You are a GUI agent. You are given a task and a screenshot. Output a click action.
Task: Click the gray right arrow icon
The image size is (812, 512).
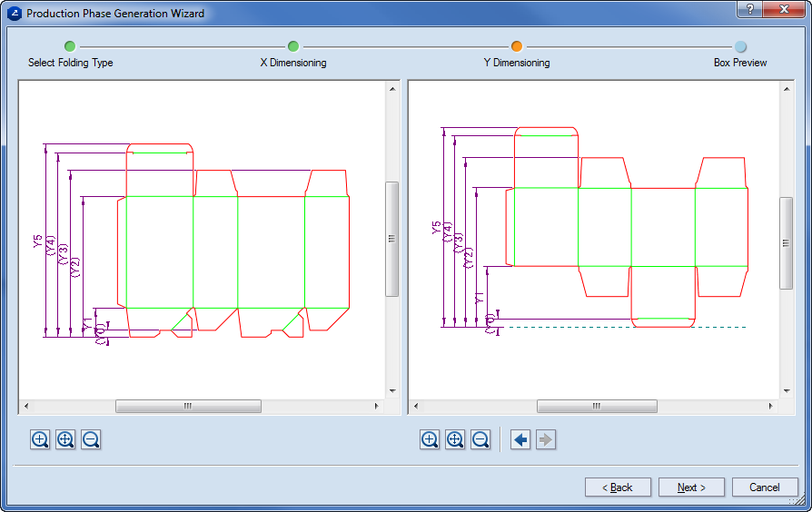(x=545, y=440)
